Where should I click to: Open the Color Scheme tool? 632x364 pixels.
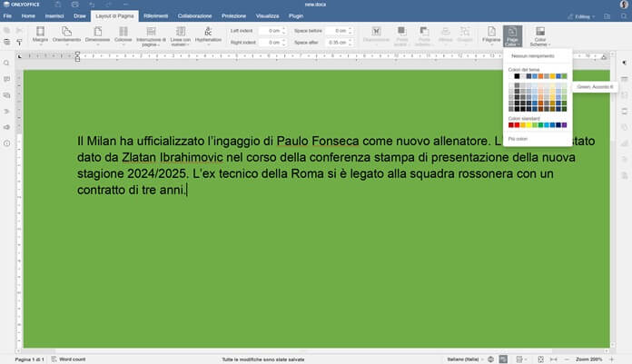[540, 36]
